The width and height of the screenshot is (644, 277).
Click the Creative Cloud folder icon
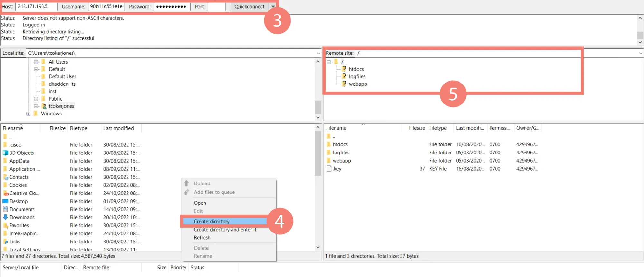(x=5, y=193)
